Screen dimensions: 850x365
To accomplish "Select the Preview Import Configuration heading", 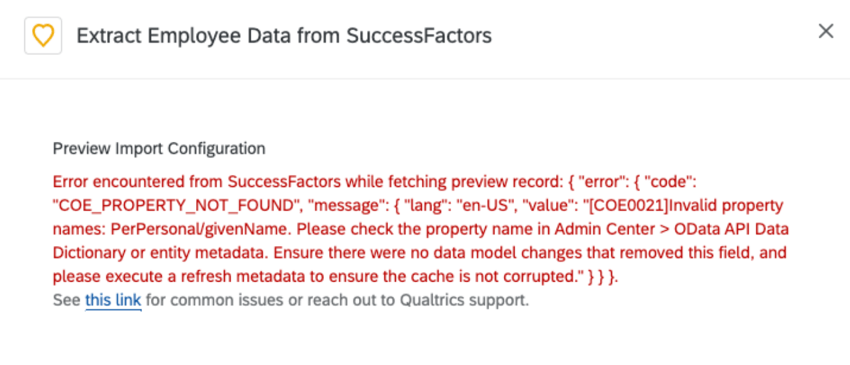I will (x=159, y=149).
